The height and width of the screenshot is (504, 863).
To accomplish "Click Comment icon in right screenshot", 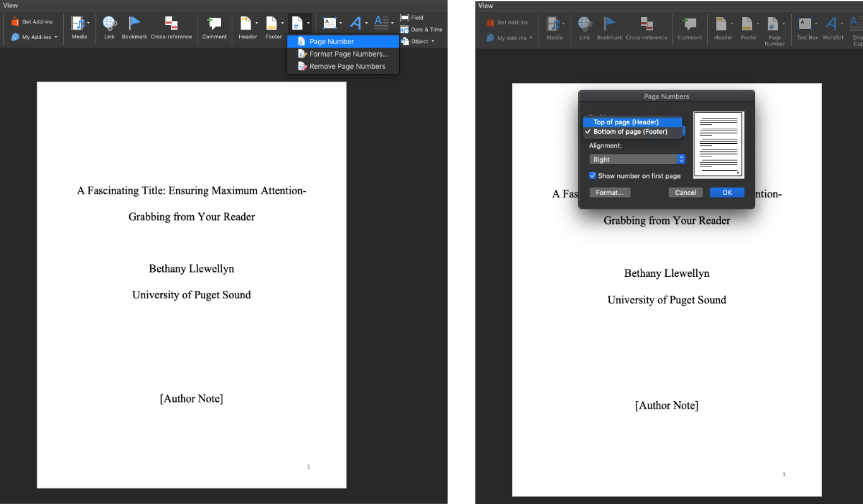I will (x=690, y=24).
